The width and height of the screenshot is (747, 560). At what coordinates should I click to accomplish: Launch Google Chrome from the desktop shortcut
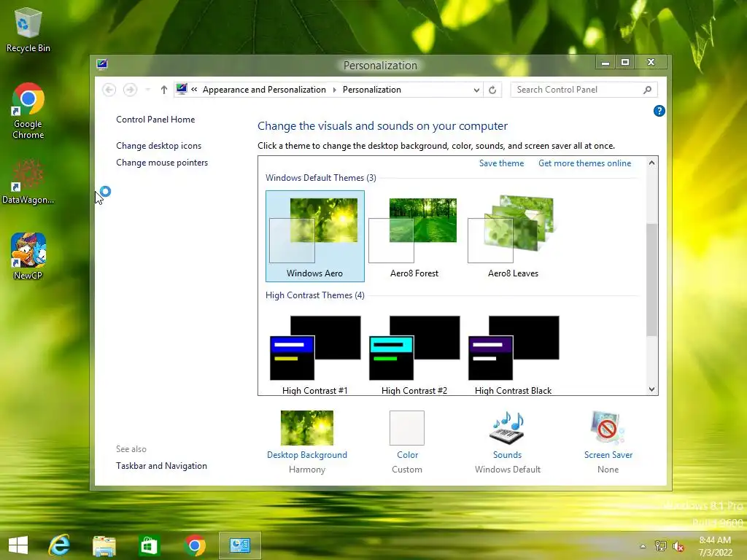pos(28,111)
